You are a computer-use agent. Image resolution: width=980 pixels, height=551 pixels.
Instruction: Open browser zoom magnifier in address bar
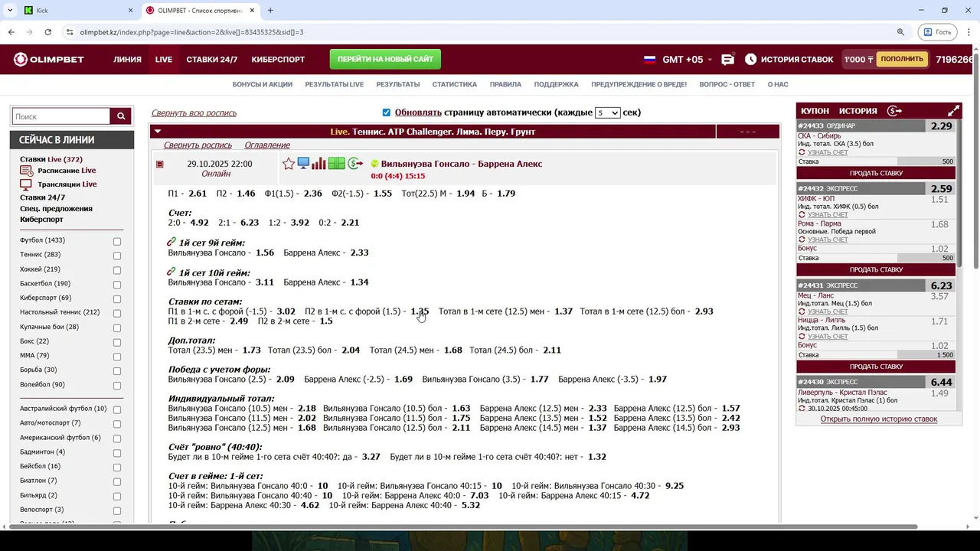pos(900,32)
